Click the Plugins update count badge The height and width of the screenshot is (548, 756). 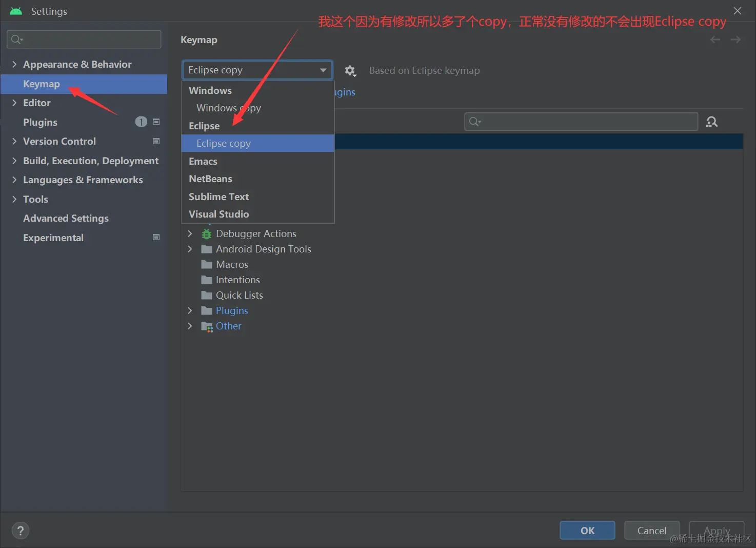coord(141,122)
